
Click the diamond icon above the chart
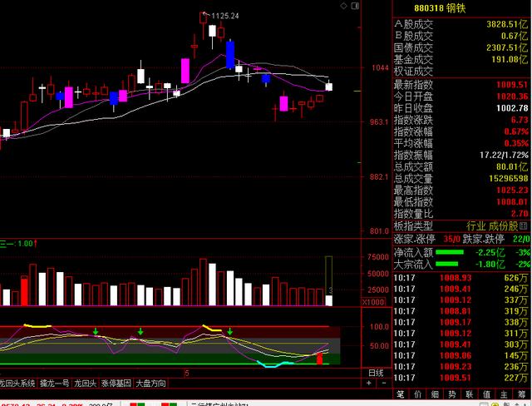click(x=343, y=6)
